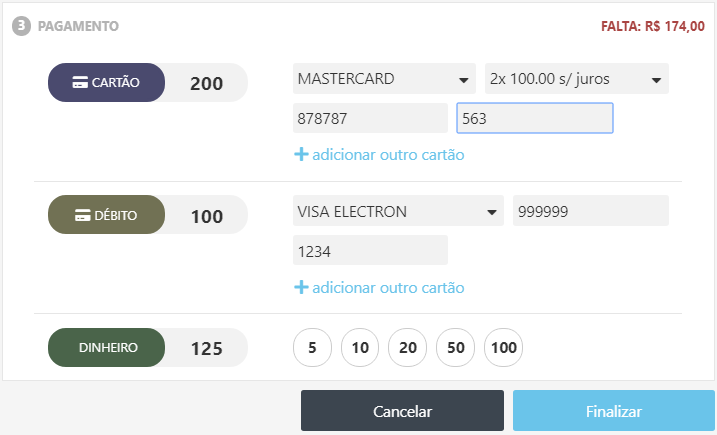717x435 pixels.
Task: Focus the field showing 563
Action: 534,118
